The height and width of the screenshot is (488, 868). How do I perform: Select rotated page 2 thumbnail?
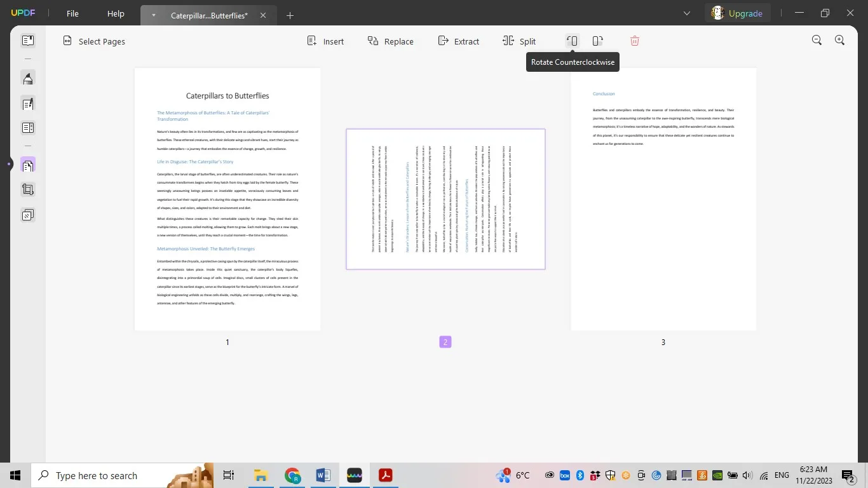445,199
